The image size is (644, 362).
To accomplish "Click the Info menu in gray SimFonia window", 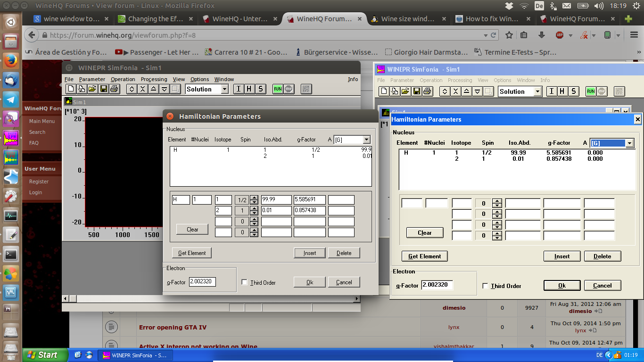I will pyautogui.click(x=353, y=79).
